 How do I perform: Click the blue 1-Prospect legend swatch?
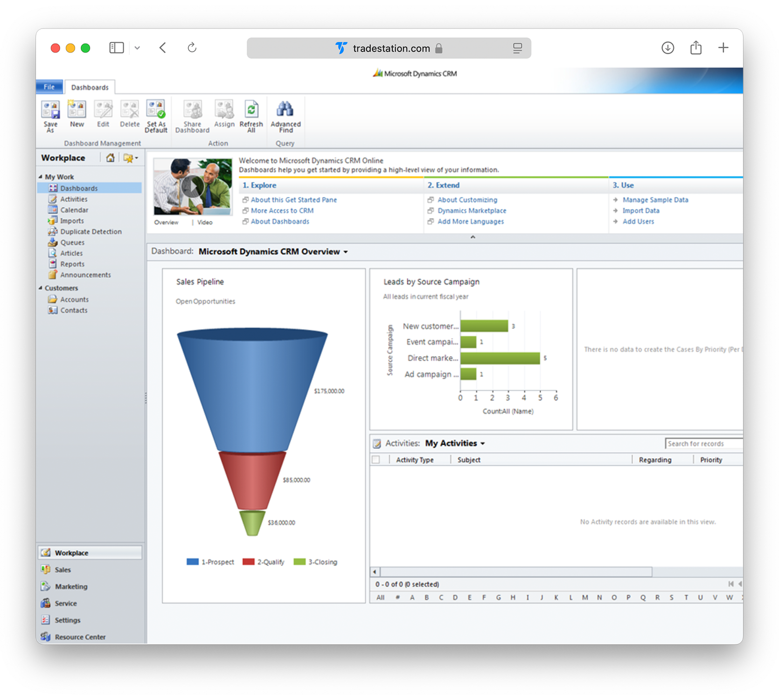click(192, 561)
